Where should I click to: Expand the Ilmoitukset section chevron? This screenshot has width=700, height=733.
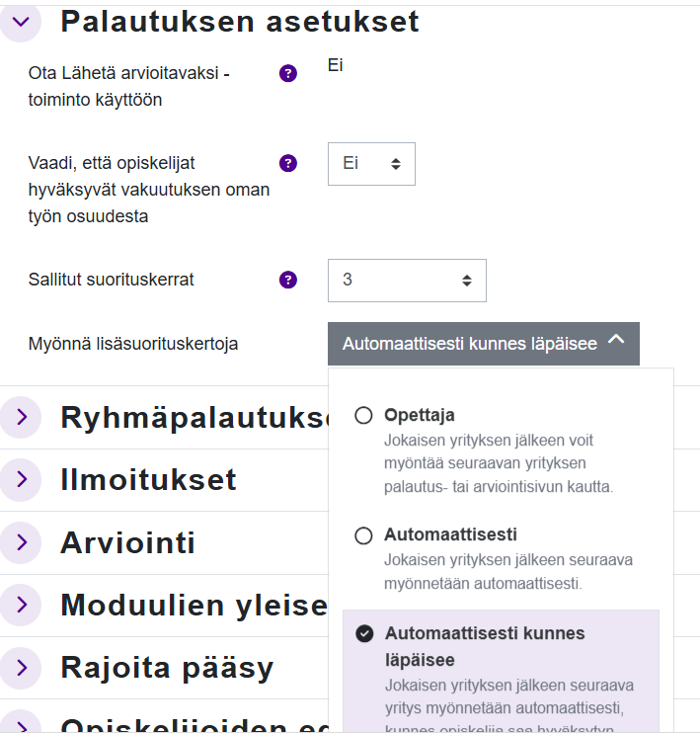[x=21, y=480]
